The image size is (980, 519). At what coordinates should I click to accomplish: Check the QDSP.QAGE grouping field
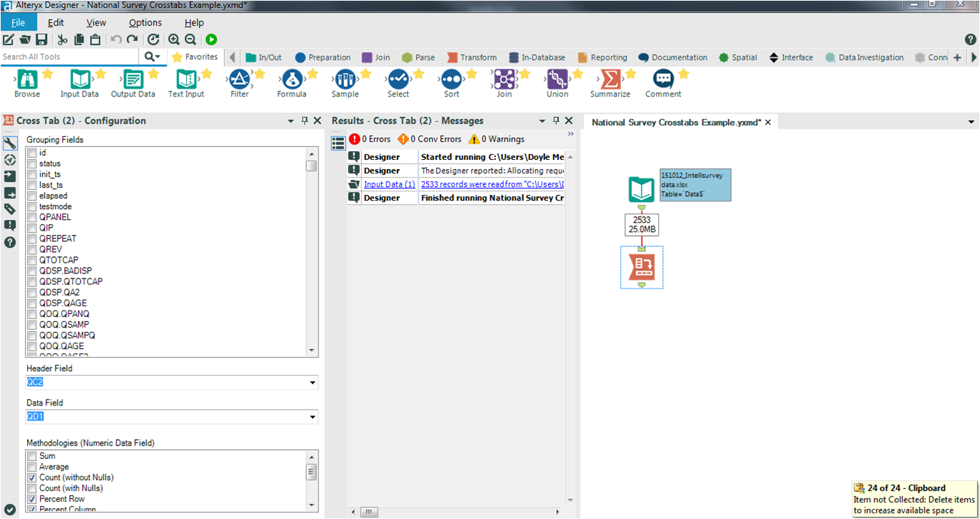coord(31,303)
